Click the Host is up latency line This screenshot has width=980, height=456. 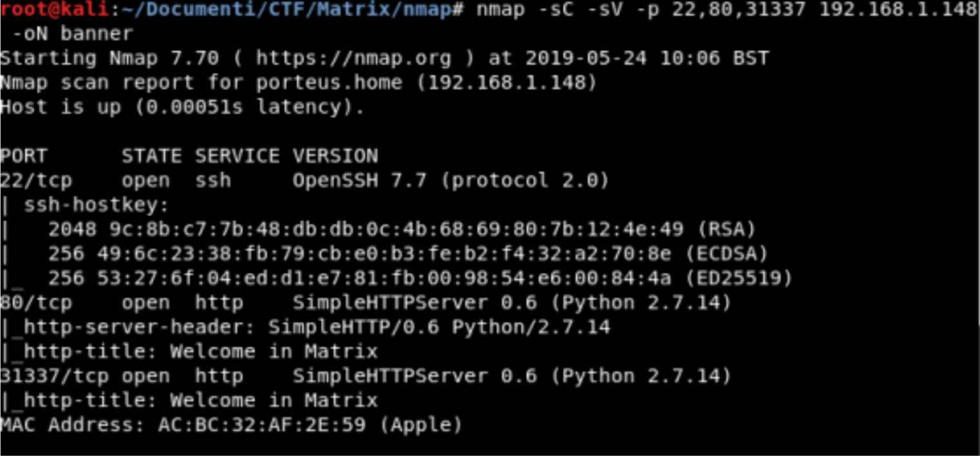(182, 108)
